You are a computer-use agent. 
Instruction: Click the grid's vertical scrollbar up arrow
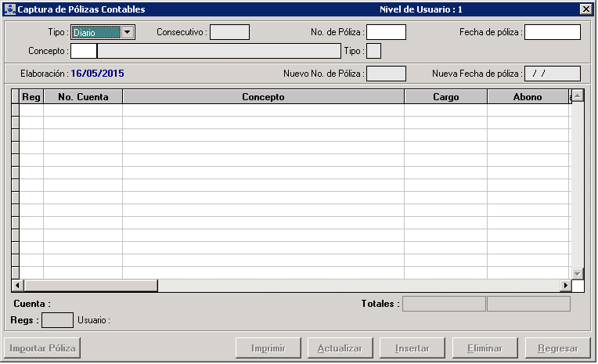[578, 96]
